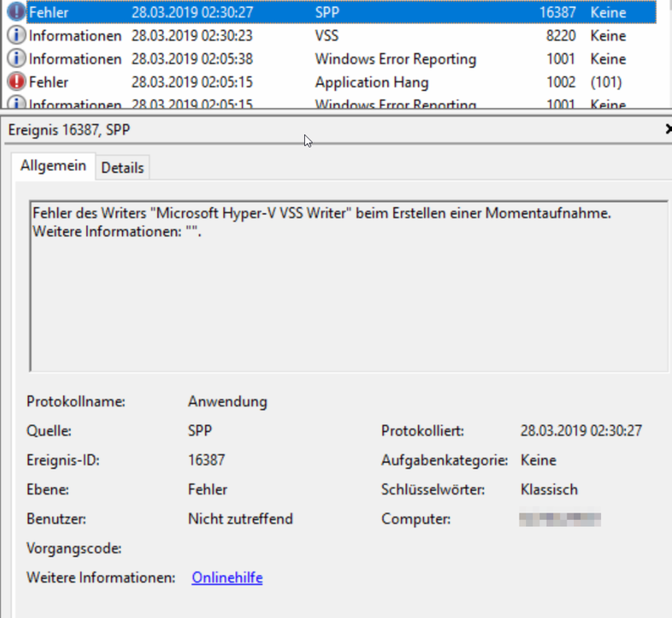Viewport: 672px width, 618px height.
Task: Click the info icon of the VSS event
Action: click(x=16, y=35)
